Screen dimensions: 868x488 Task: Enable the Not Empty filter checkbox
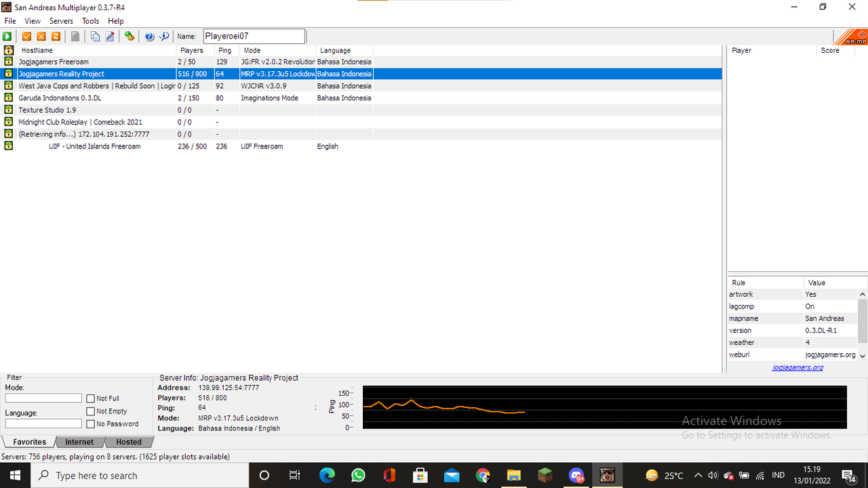(x=91, y=411)
